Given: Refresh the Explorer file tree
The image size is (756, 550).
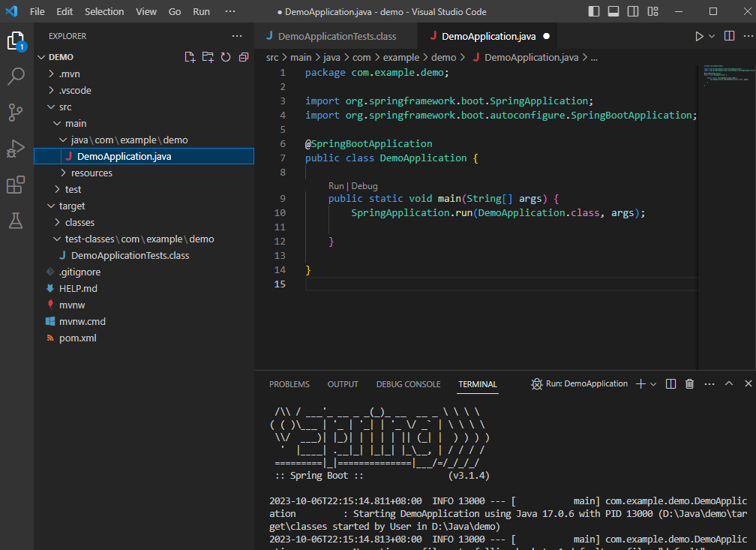Looking at the screenshot, I should click(225, 57).
